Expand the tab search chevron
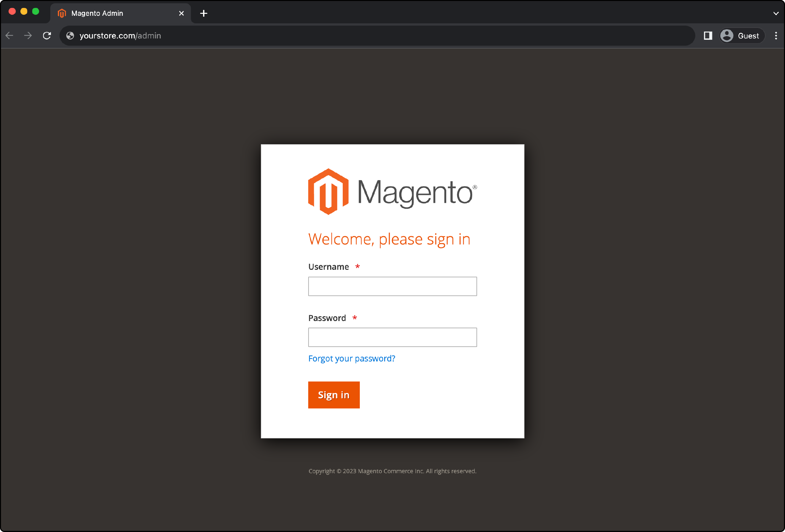Image resolution: width=785 pixels, height=532 pixels. 776,13
